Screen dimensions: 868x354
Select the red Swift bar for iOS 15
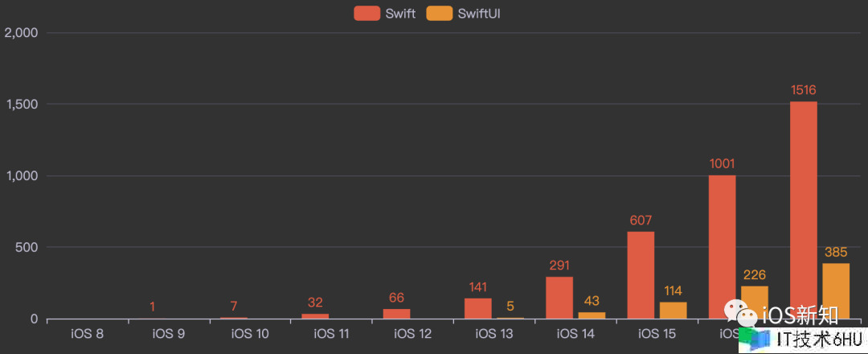tap(641, 274)
